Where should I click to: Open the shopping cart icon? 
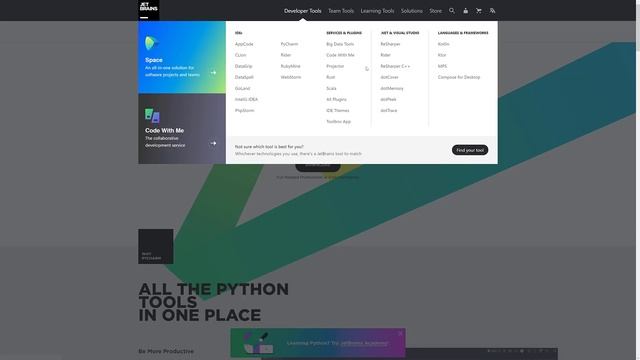tap(479, 11)
